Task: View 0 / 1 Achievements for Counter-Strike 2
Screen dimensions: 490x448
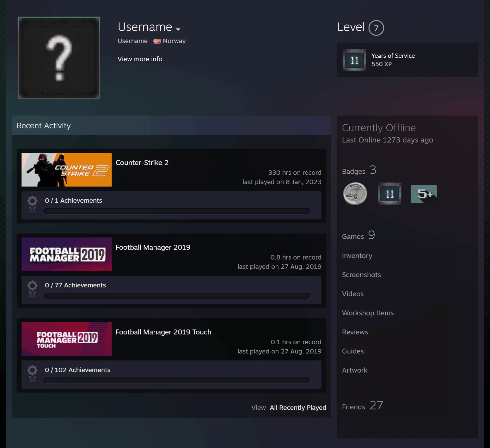Action: coord(73,200)
